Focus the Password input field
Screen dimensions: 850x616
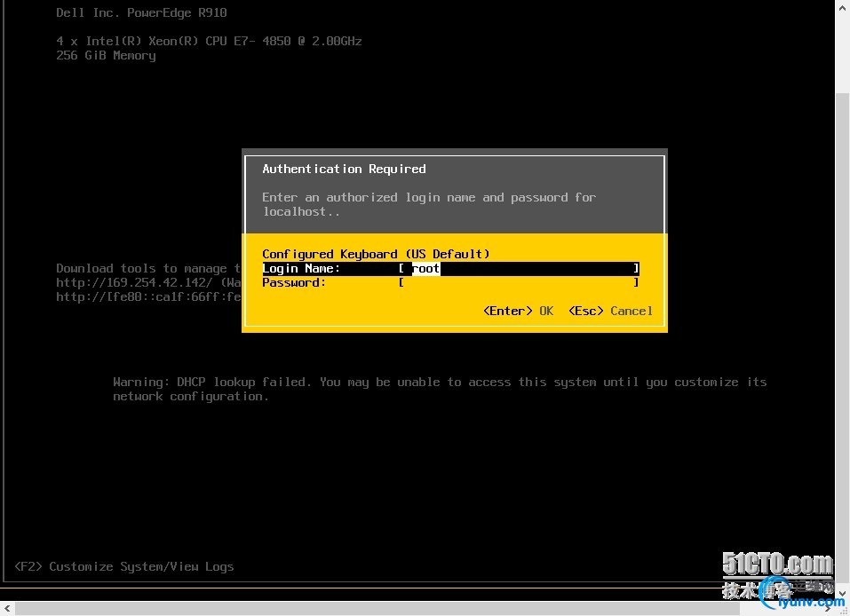click(x=519, y=282)
